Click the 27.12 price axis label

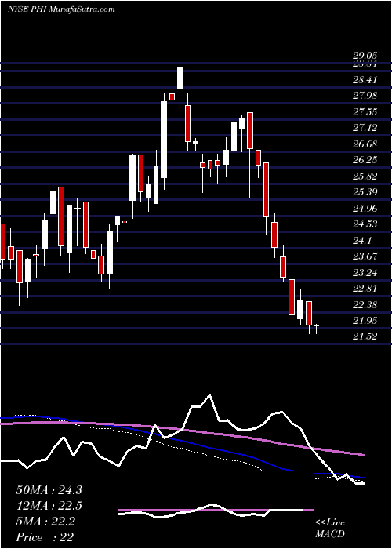tap(365, 128)
